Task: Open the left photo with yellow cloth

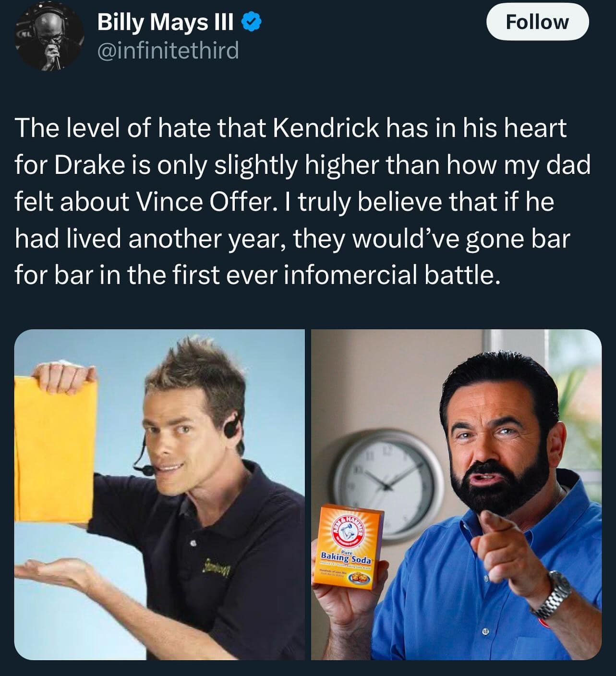Action: tap(159, 494)
